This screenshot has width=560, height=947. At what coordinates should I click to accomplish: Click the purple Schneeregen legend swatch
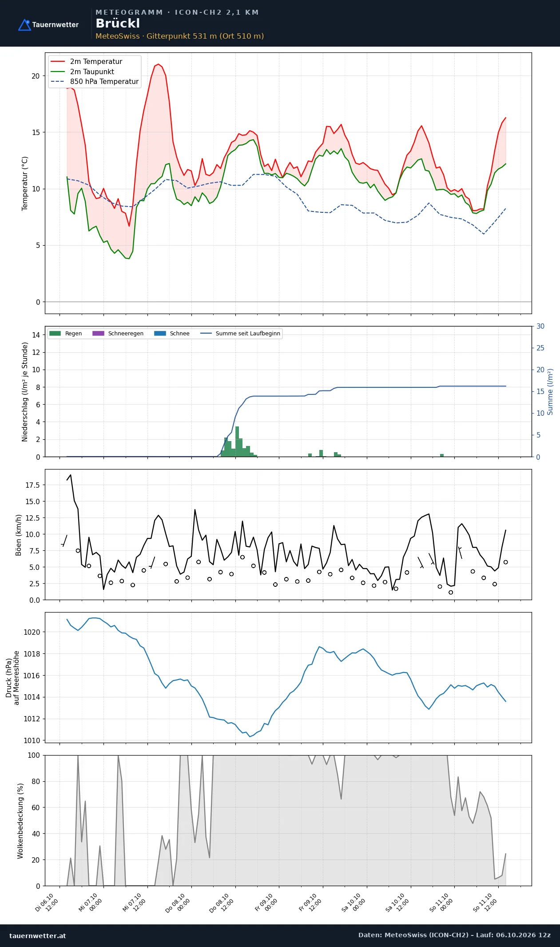(98, 333)
